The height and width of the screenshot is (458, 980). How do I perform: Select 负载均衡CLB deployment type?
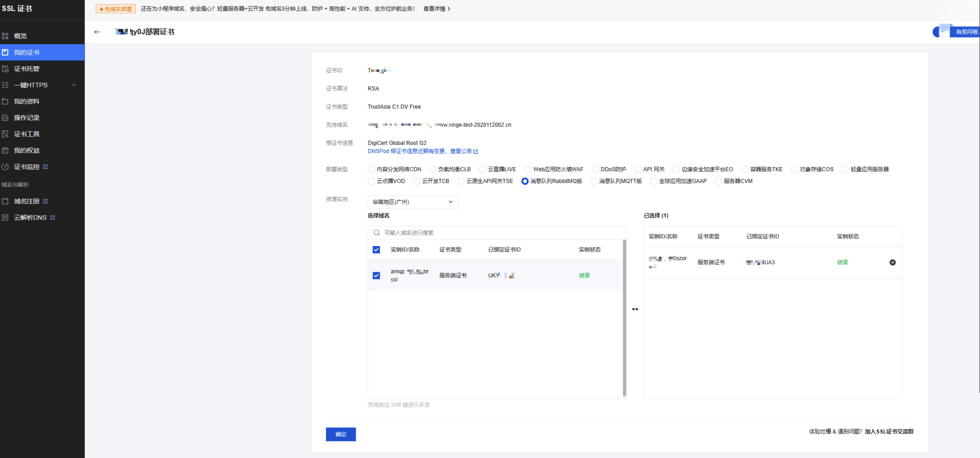[433, 169]
